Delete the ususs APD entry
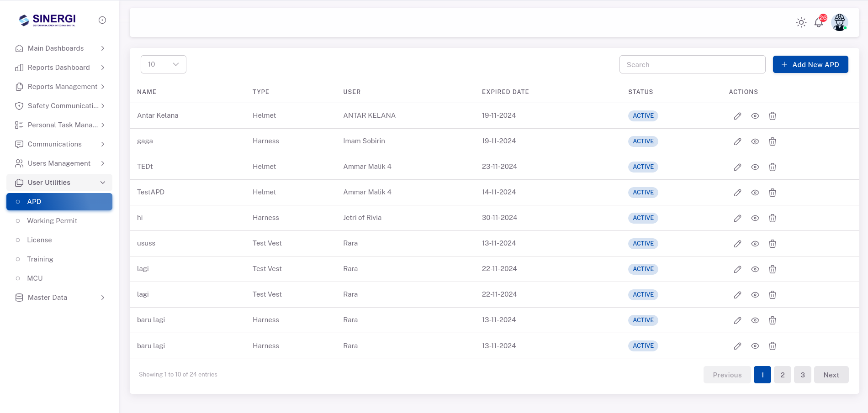868x413 pixels. [x=773, y=244]
